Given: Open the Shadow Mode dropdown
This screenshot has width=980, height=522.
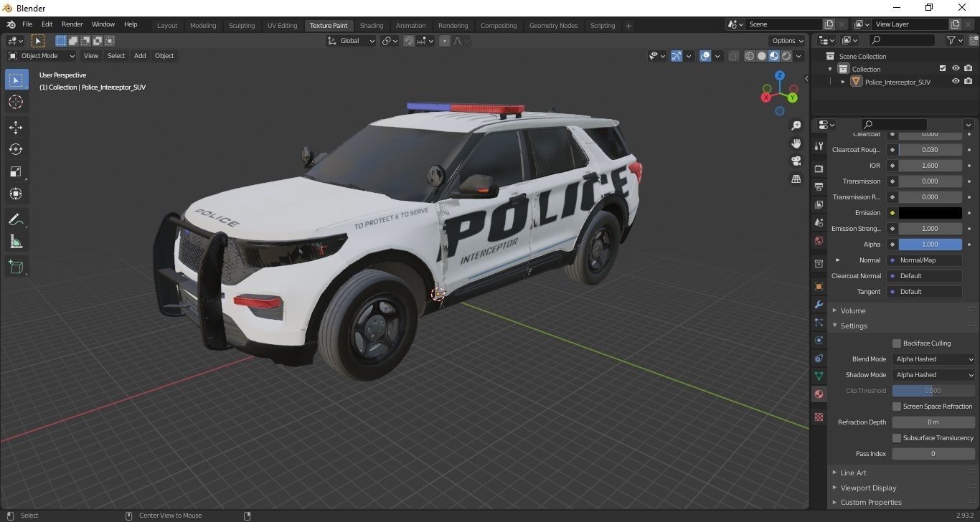Looking at the screenshot, I should [x=934, y=375].
